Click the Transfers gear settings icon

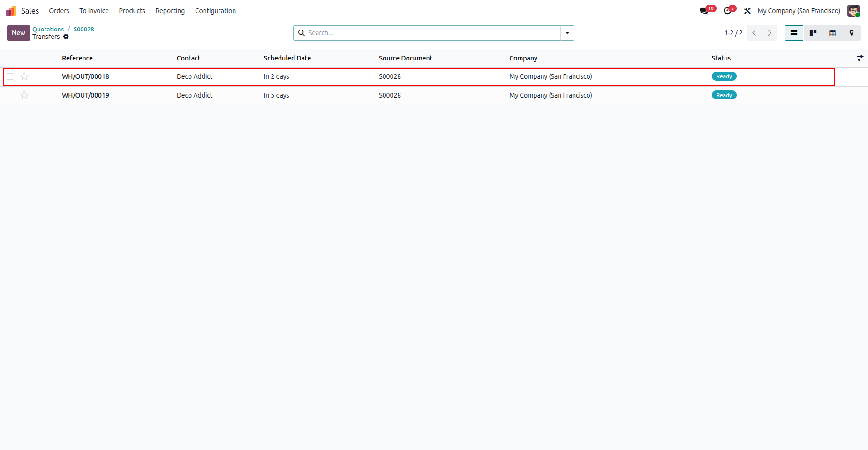66,37
